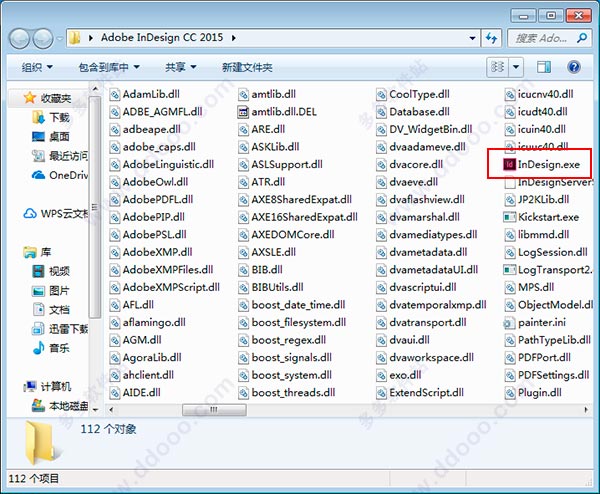Open Videos (视频) library
The image size is (600, 494).
(51, 271)
